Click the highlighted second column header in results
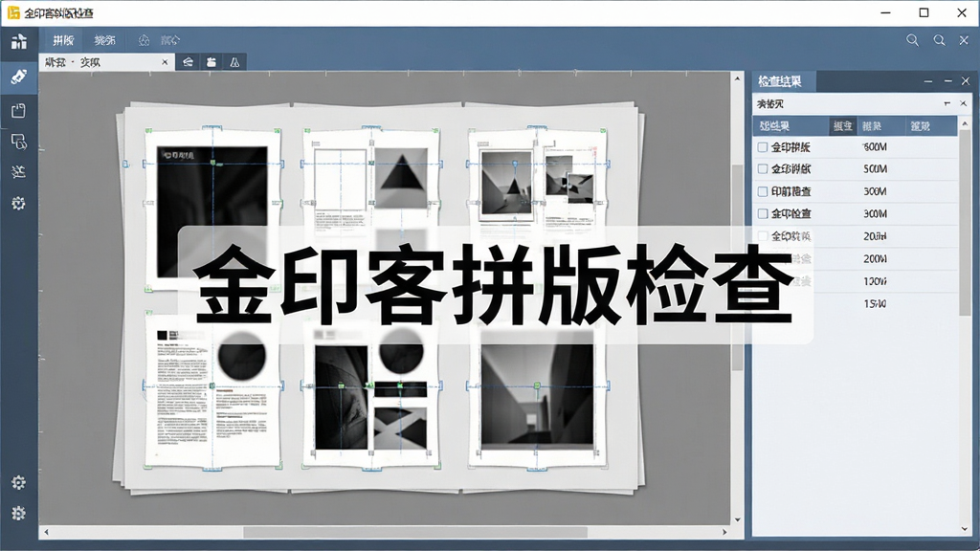The image size is (980, 551). (x=842, y=126)
